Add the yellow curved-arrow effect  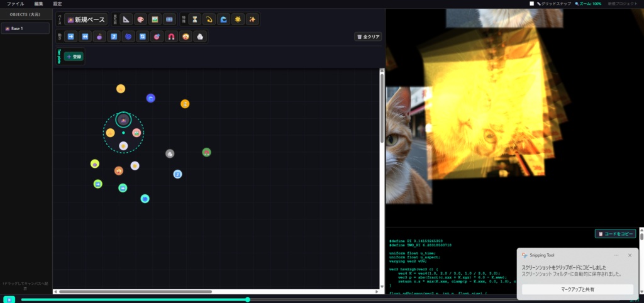point(209,19)
